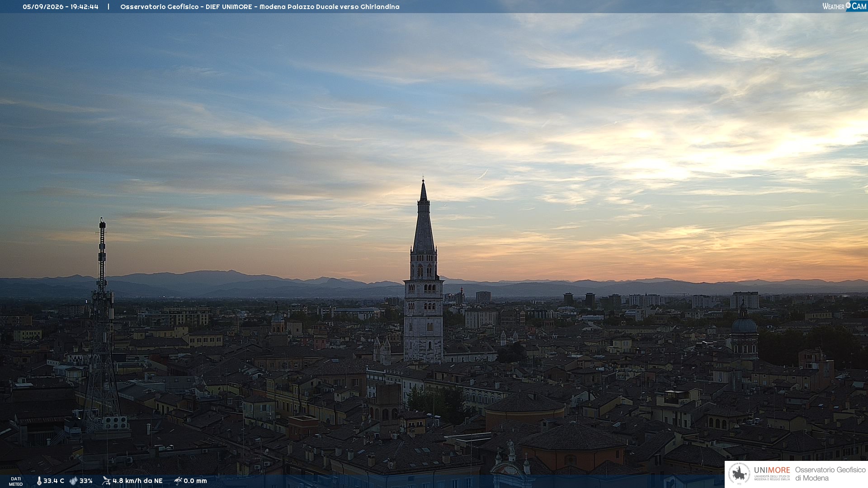
Task: Click the Ghirlandina tower spire
Action: [x=424, y=216]
